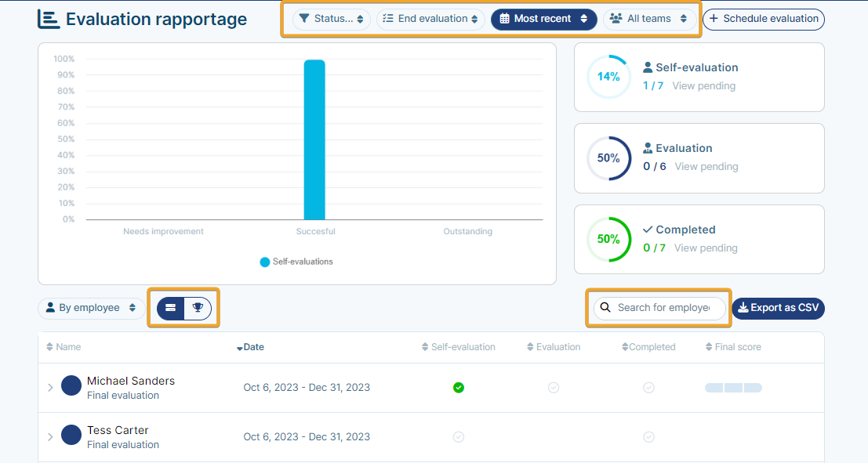Click Tess Carter's avatar circle
Viewport: 868px width, 463px height.
click(71, 435)
